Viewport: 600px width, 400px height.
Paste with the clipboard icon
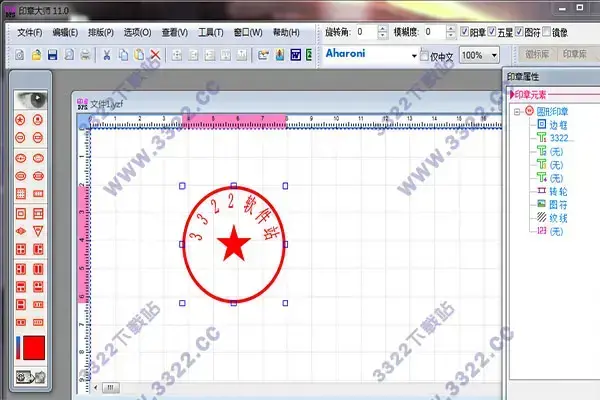point(139,55)
